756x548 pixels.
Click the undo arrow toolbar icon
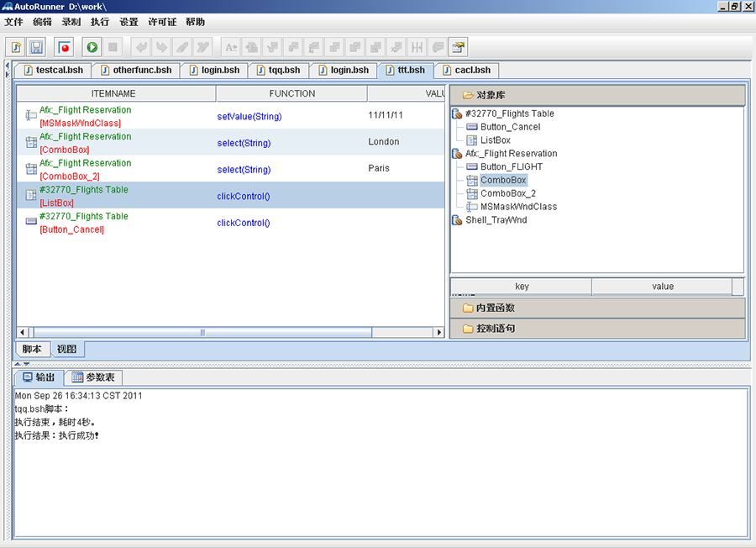140,47
